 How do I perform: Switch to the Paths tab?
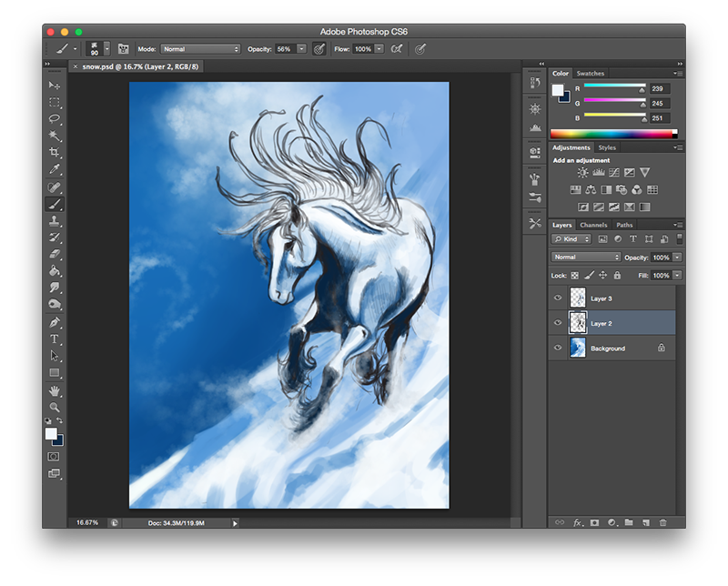[624, 225]
